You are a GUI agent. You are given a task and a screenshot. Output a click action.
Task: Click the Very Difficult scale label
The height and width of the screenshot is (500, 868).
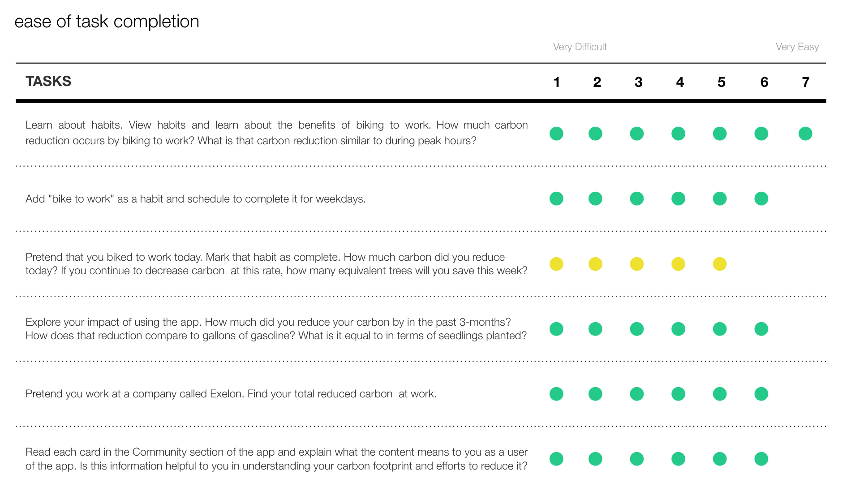[580, 47]
